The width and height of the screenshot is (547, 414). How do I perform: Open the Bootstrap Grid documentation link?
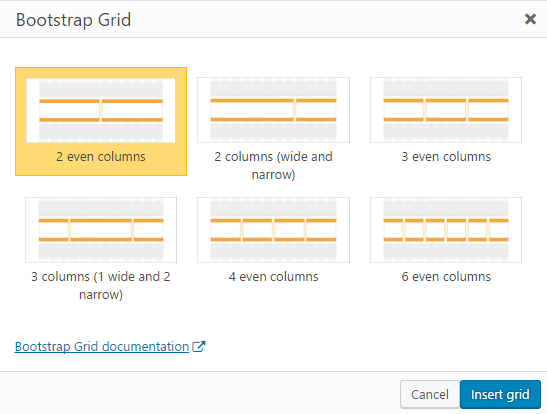[x=102, y=347]
